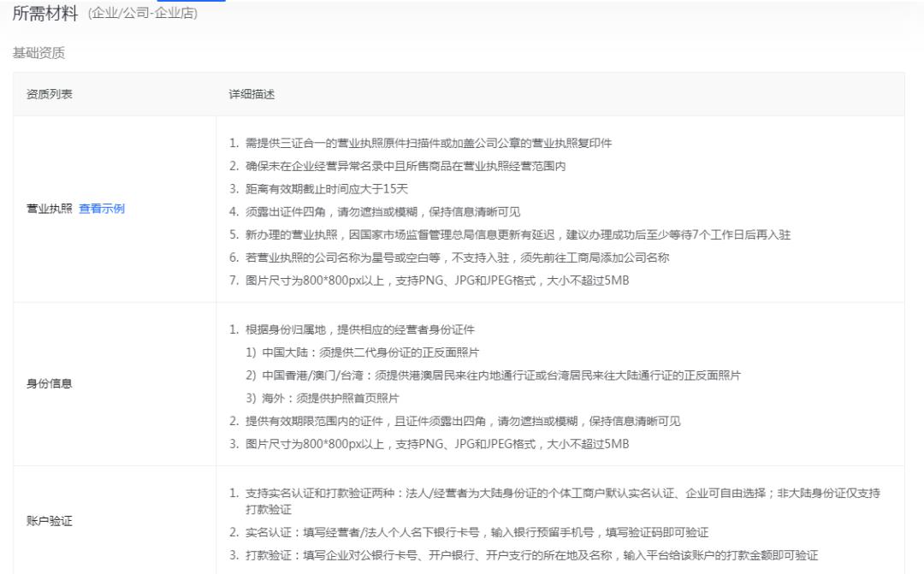The image size is (924, 574).
Task: Click the 账户验证 row label
Action: 50,521
